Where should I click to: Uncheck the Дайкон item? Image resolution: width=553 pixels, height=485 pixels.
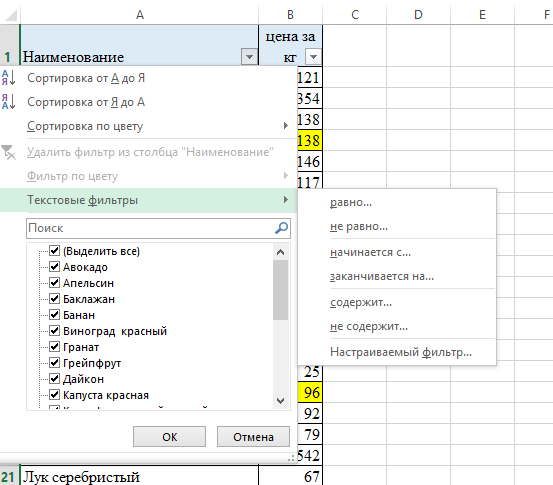(54, 379)
